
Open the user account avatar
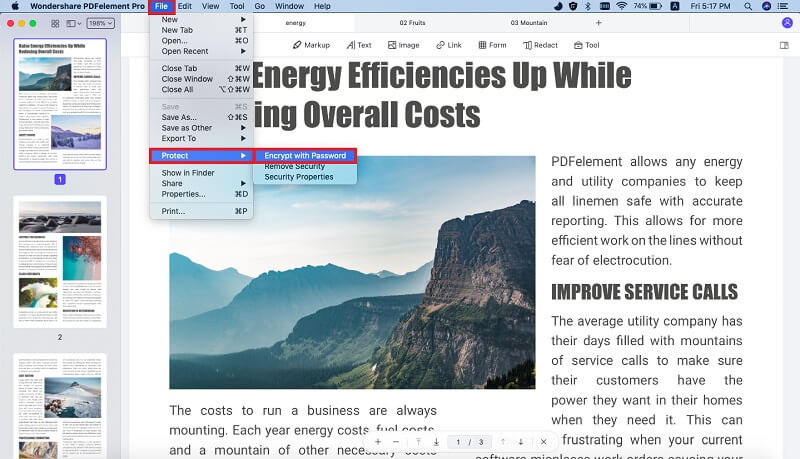pyautogui.click(x=787, y=23)
